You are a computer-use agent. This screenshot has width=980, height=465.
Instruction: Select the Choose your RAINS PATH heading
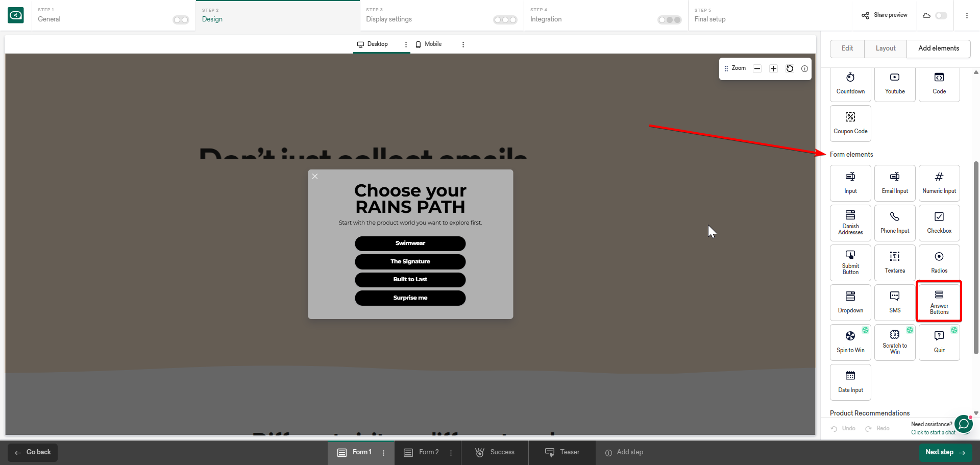410,199
